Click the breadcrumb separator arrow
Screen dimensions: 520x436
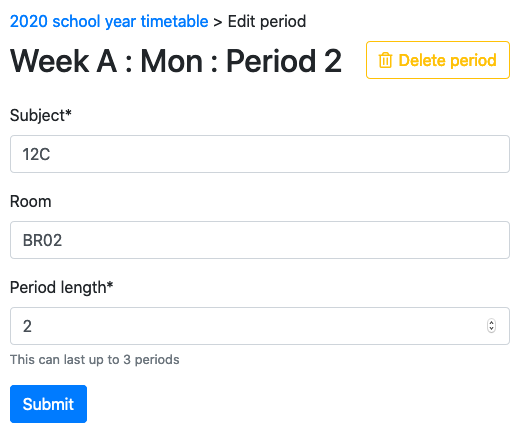[x=218, y=22]
